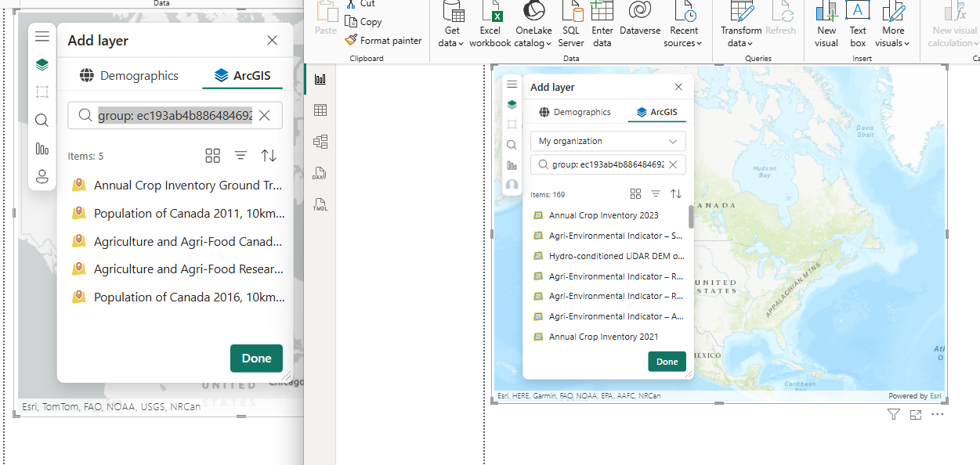Expand the More visuals dropdown
This screenshot has width=980, height=465.
pos(893,43)
